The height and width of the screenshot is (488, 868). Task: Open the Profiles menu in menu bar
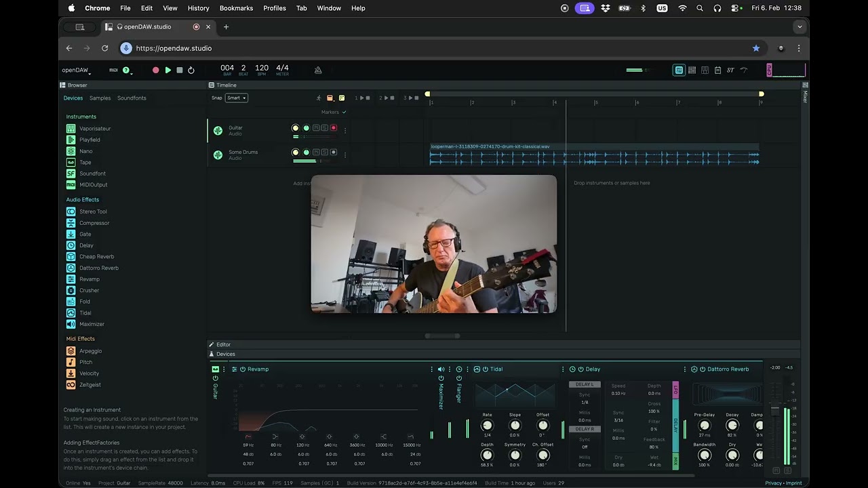pyautogui.click(x=275, y=8)
